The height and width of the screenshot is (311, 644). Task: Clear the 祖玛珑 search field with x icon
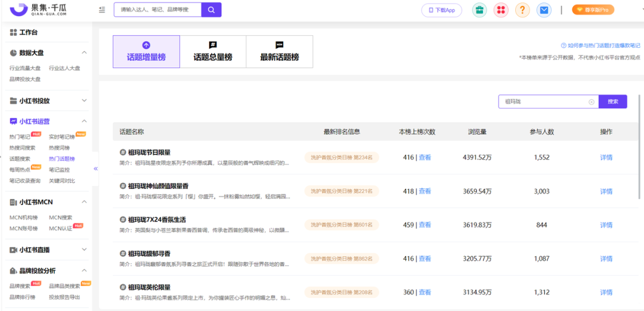pos(592,102)
